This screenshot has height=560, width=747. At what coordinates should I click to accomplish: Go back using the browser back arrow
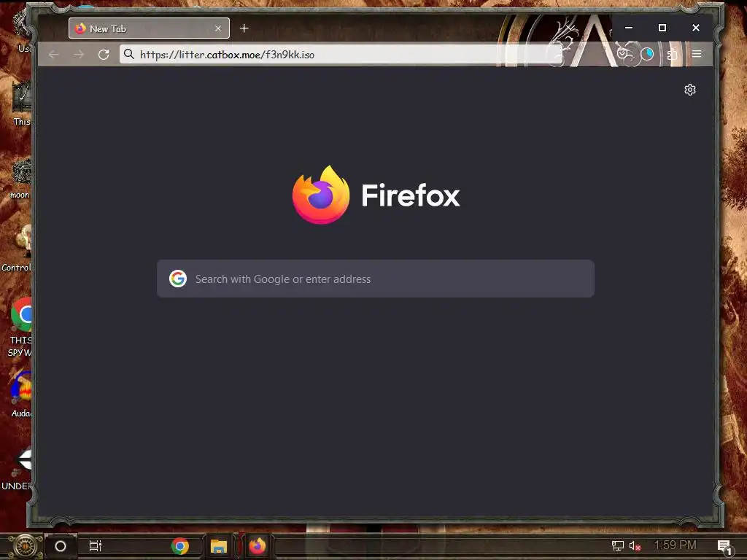tap(54, 54)
